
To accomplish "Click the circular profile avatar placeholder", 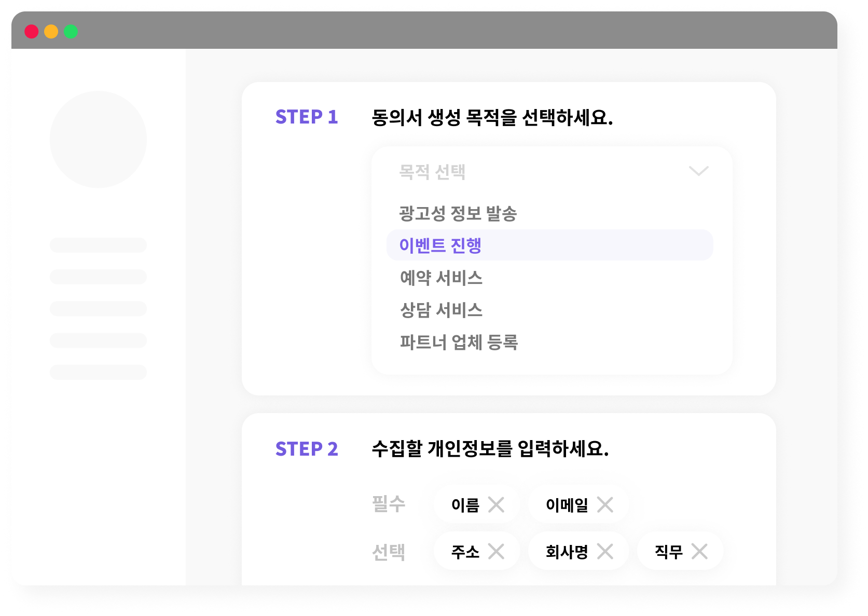I will click(98, 140).
